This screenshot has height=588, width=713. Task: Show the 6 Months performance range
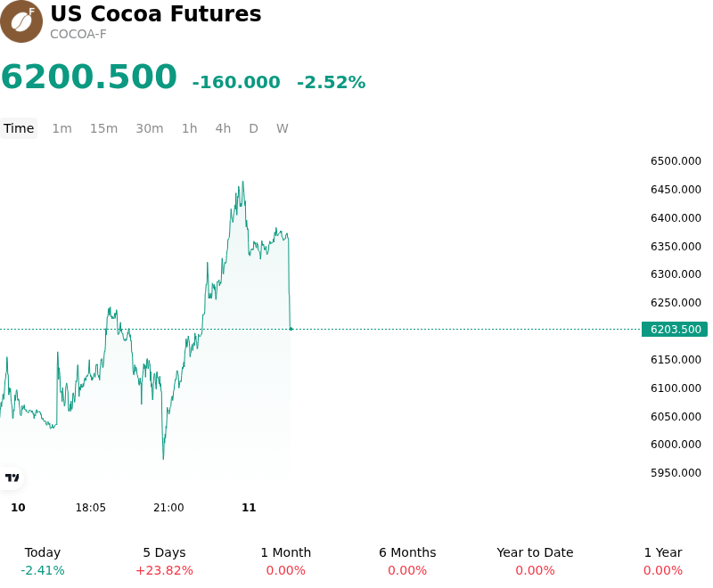[407, 561]
